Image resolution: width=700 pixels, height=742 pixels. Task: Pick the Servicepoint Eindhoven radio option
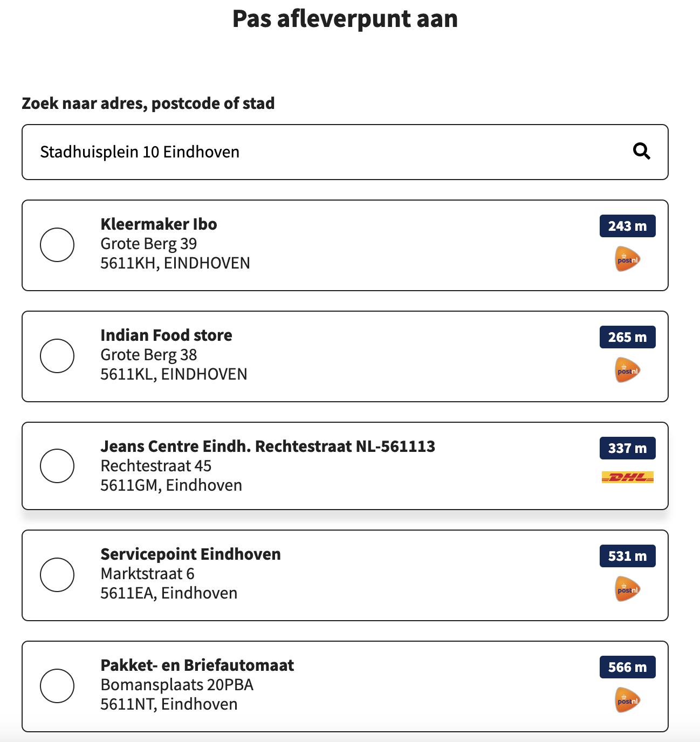click(57, 575)
